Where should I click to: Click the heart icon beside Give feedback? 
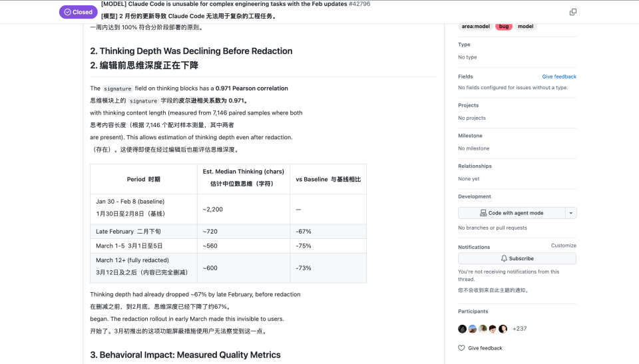(x=461, y=348)
